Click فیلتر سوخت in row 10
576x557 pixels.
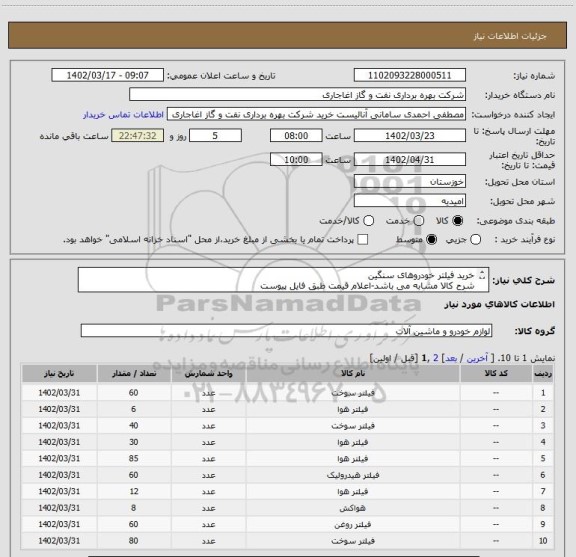(353, 541)
